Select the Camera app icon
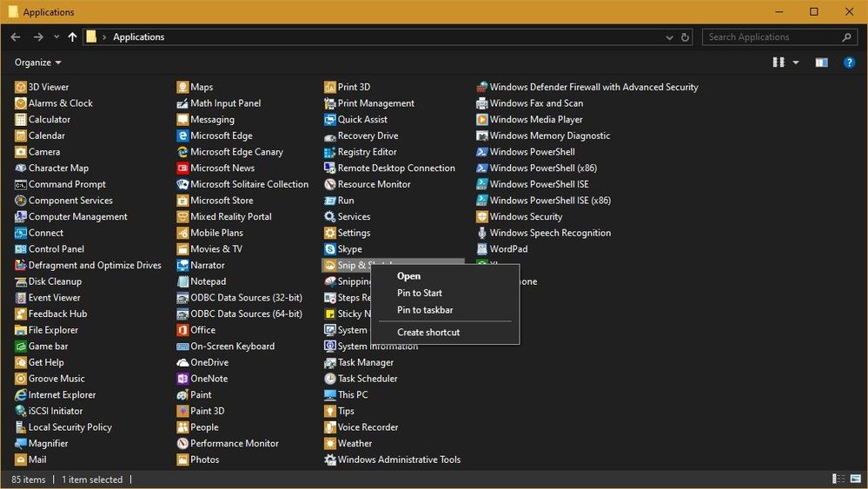Viewport: 868px width, 489px height. tap(21, 152)
